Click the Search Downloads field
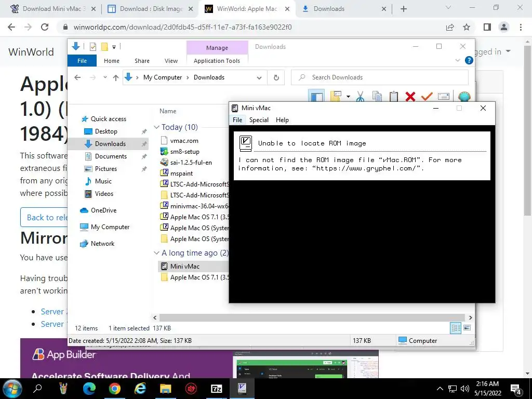This screenshot has width=532, height=399. [380, 77]
